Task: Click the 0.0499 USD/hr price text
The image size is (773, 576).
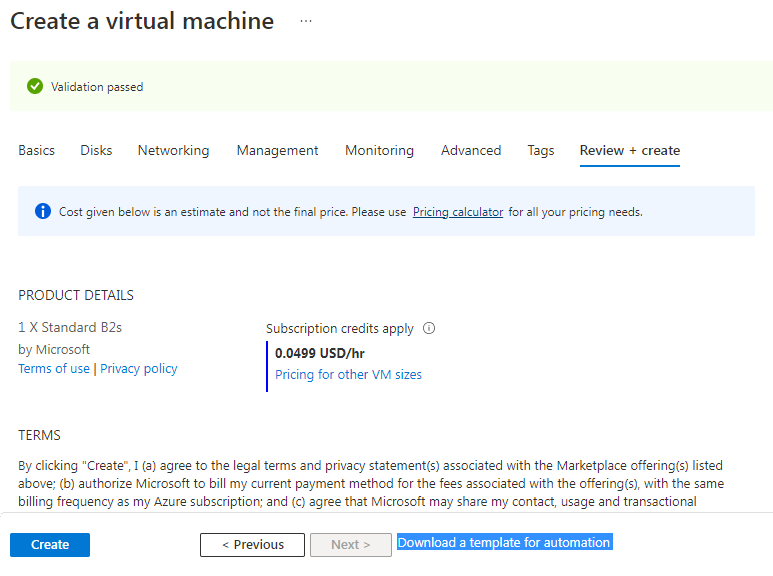Action: (319, 354)
